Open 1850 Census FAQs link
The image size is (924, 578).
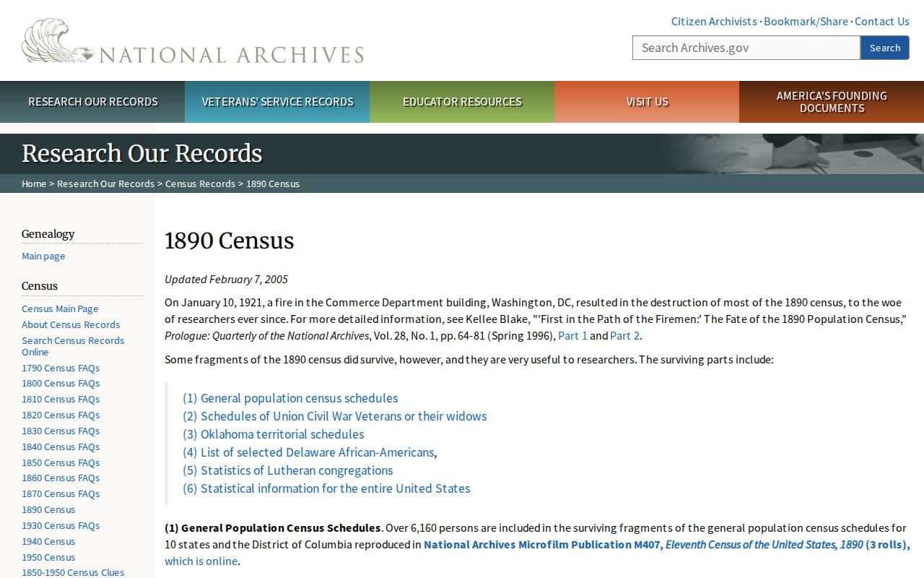coord(61,462)
